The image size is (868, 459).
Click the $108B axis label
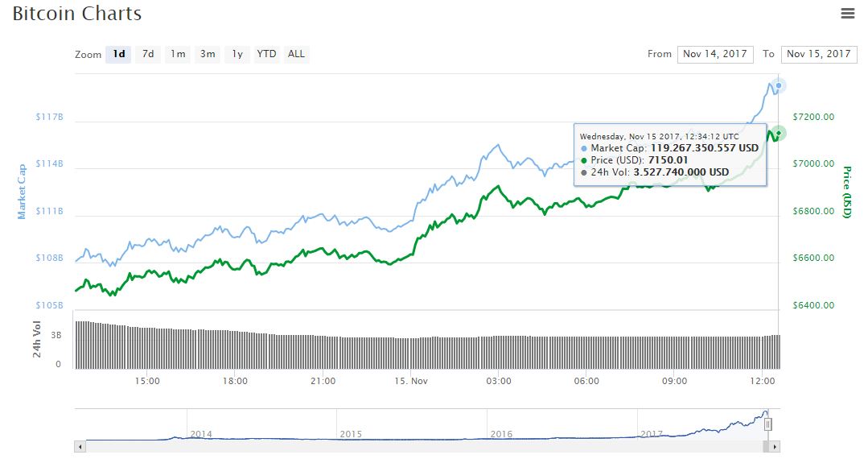(x=49, y=258)
